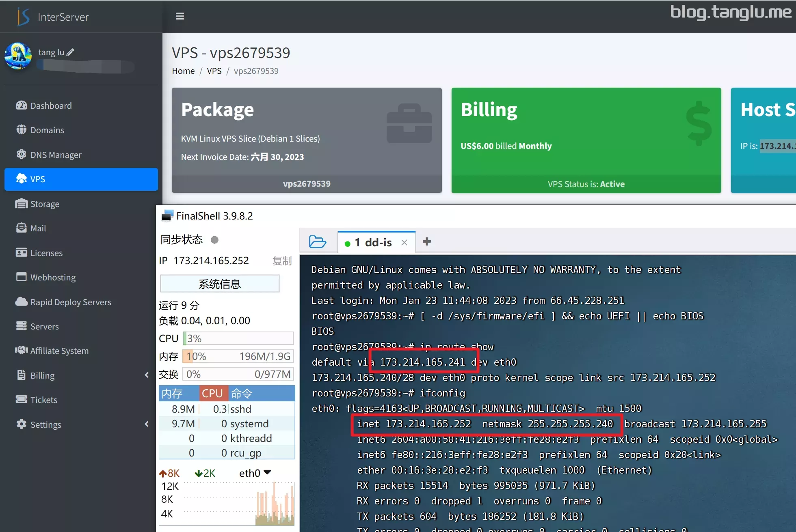This screenshot has height=532, width=796.
Task: Click the memory usage progress bar
Action: point(238,356)
